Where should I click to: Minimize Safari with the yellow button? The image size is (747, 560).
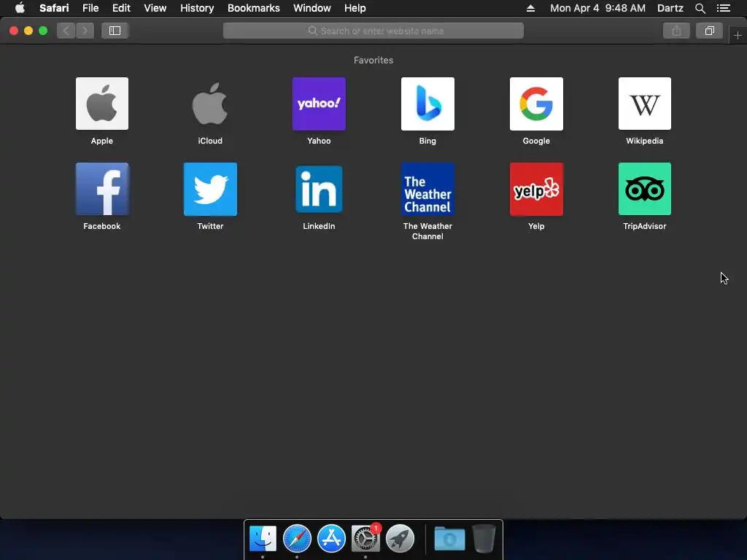[x=28, y=31]
